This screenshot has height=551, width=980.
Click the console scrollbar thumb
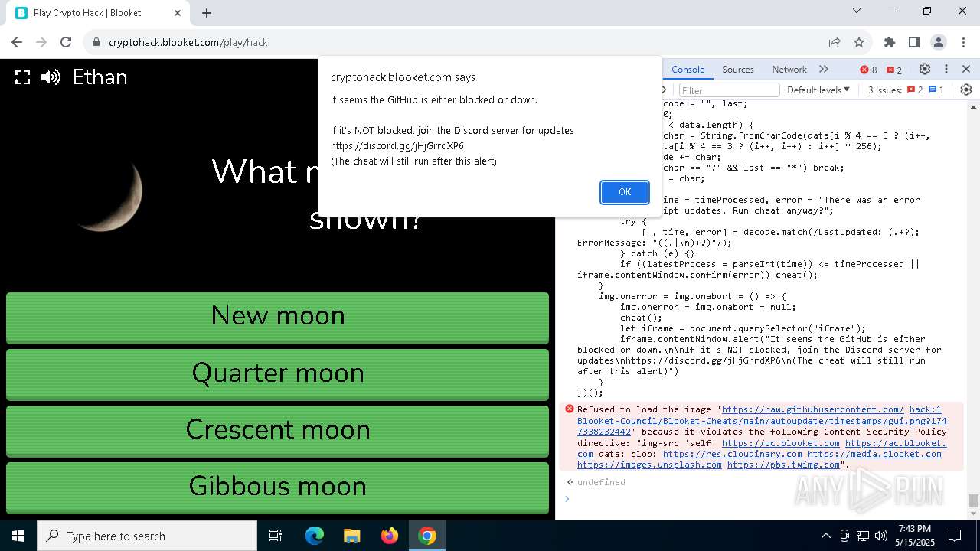tap(973, 500)
